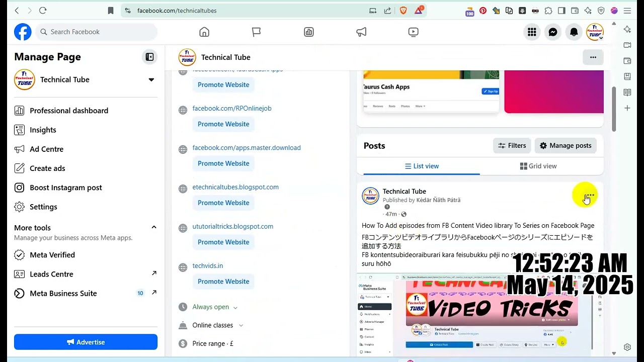This screenshot has width=644, height=362.
Task: Click the Price range £ entry
Action: pyautogui.click(x=213, y=344)
